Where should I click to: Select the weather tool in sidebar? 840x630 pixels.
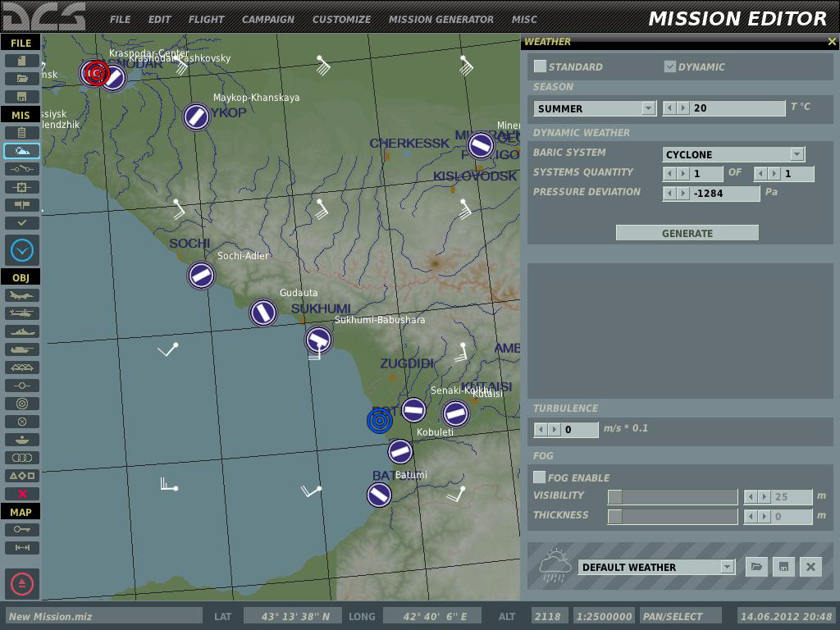(21, 151)
